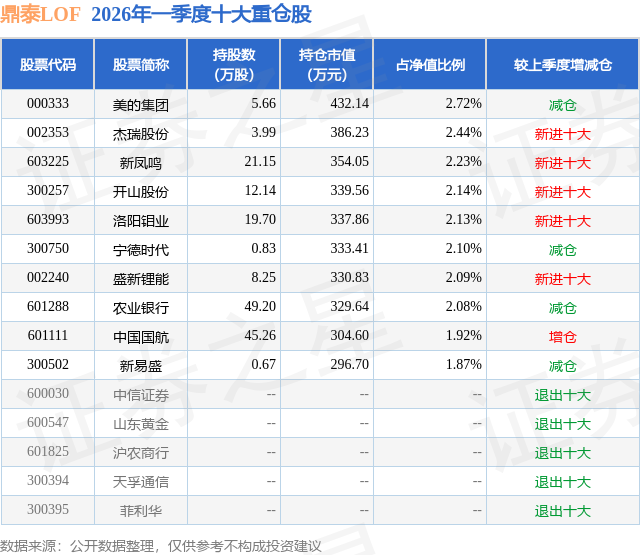The height and width of the screenshot is (555, 640).
Task: Click the 宁德时代 stock name
Action: point(141,250)
